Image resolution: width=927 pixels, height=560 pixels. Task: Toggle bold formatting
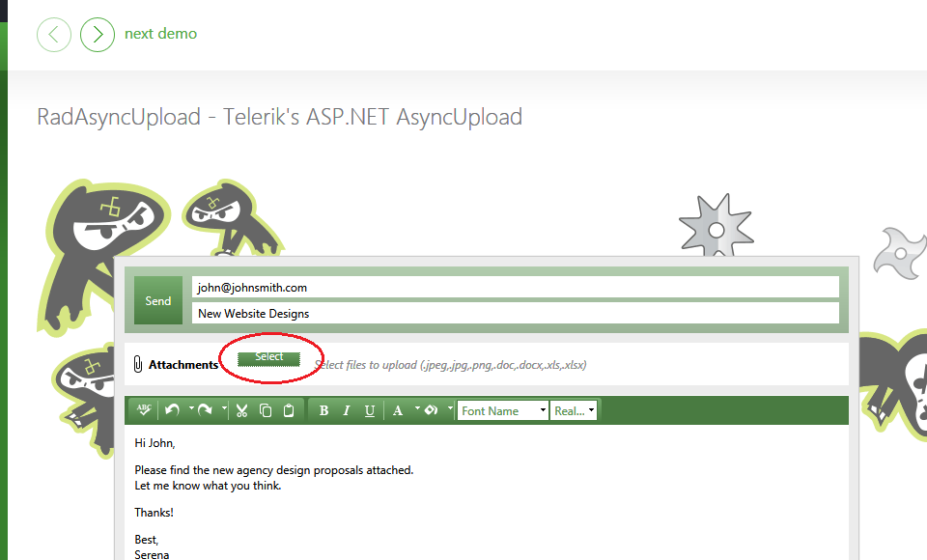pos(323,410)
